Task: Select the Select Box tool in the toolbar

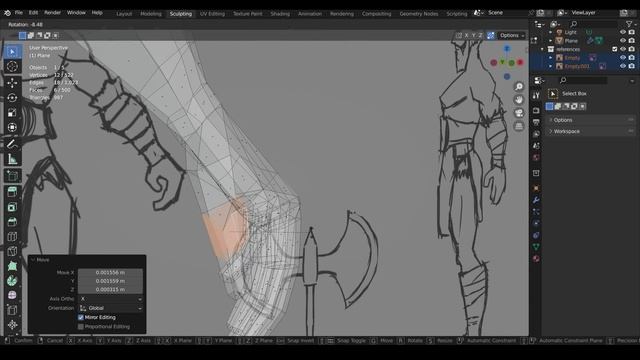Action: (x=12, y=51)
